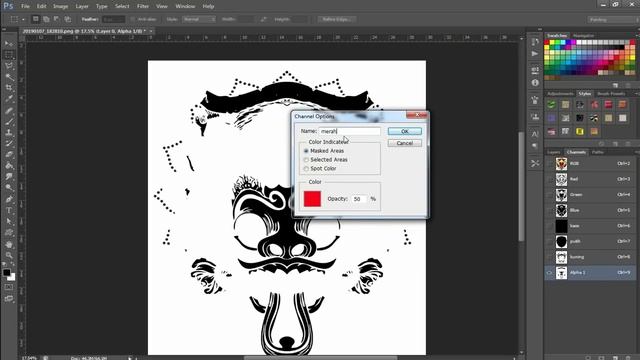Show the Red channel visibility
Screen dimensions: 640x360
click(549, 179)
